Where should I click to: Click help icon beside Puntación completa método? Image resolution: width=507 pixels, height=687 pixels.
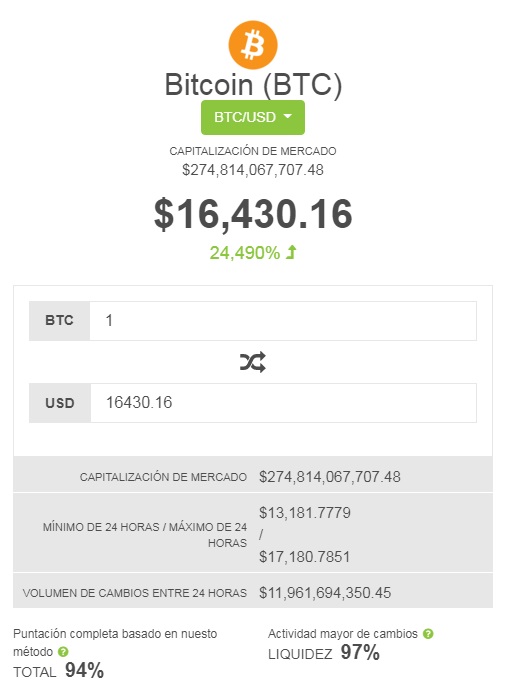point(63,652)
